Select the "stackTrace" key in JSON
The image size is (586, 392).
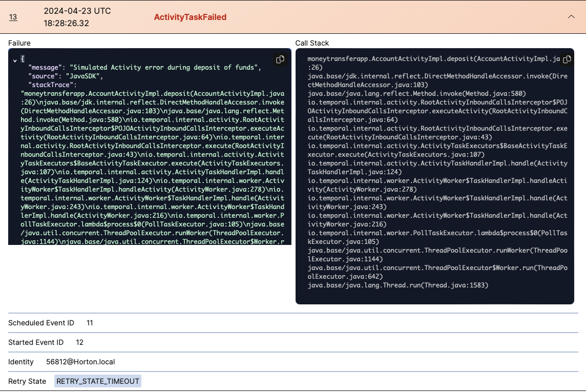[x=50, y=85]
